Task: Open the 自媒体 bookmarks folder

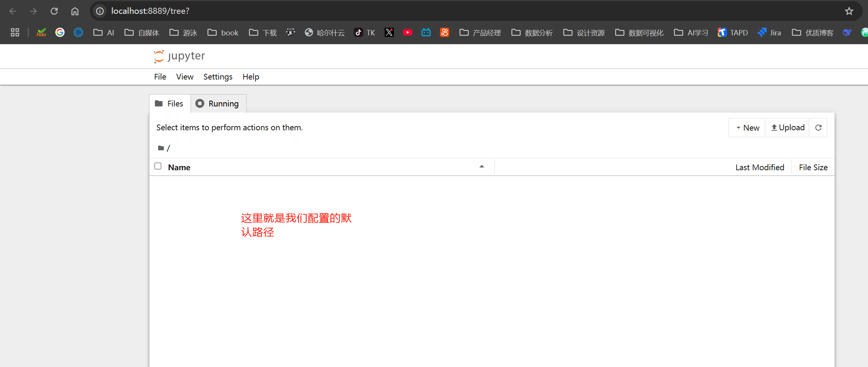Action: pos(142,32)
